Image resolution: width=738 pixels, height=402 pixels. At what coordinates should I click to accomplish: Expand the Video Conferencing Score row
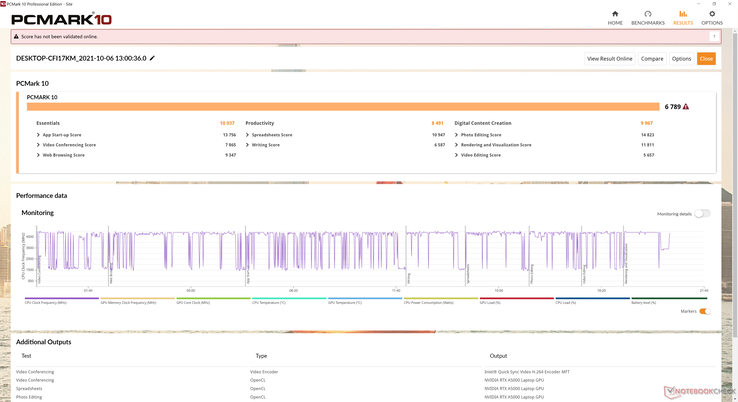tap(39, 145)
